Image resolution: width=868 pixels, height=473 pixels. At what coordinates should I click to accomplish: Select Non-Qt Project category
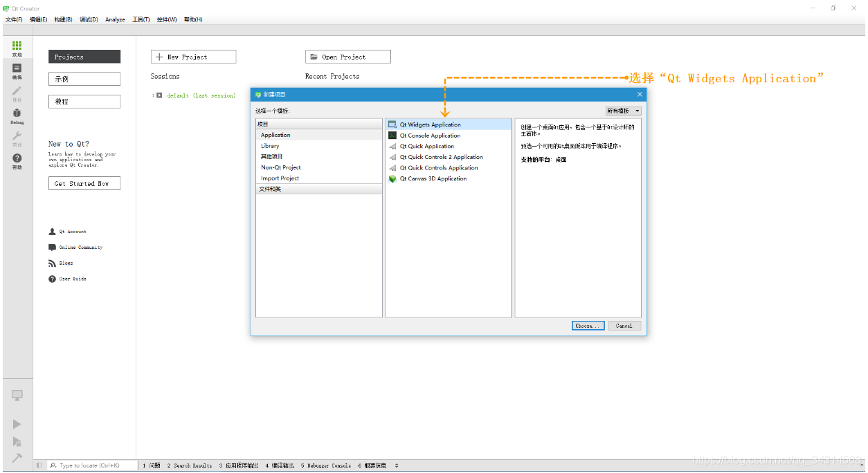(319, 167)
